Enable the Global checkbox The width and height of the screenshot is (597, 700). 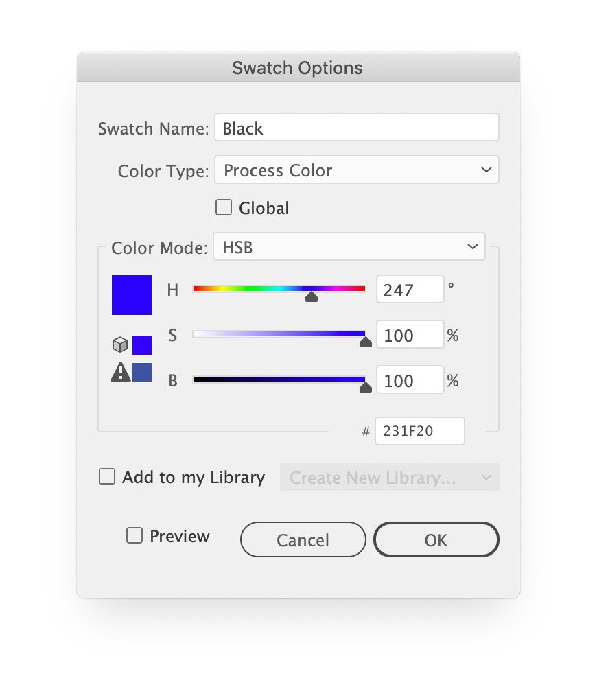[224, 207]
